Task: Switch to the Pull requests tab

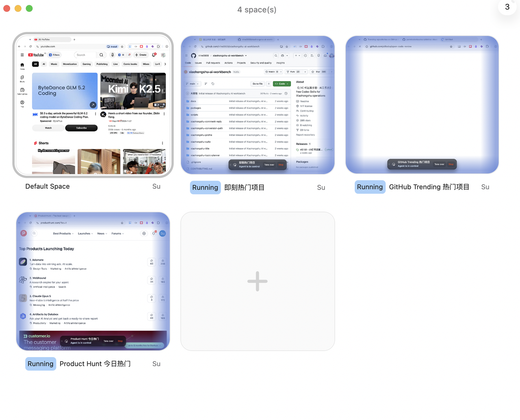Action: (213, 63)
